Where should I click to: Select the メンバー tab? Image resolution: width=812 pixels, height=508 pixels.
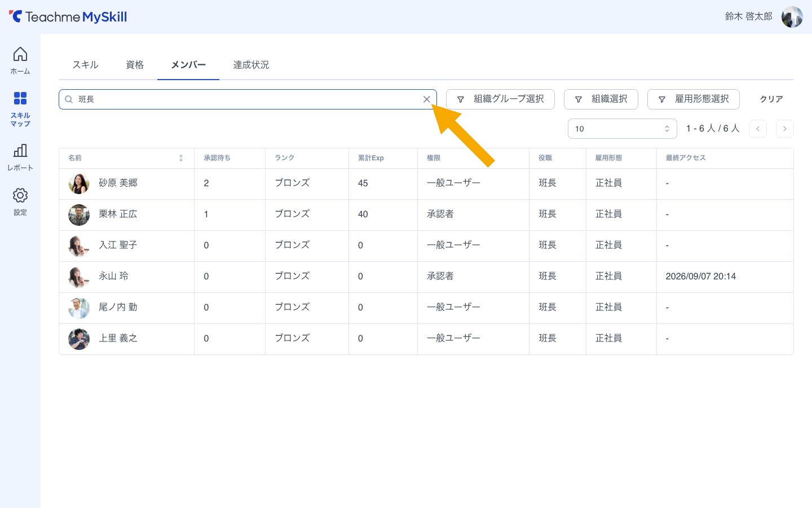(x=188, y=65)
